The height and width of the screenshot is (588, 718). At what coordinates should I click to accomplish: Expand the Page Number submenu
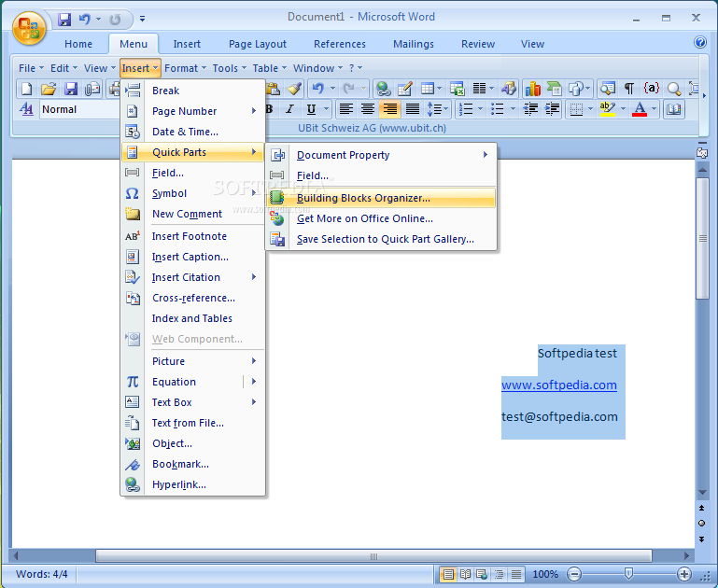[x=192, y=111]
